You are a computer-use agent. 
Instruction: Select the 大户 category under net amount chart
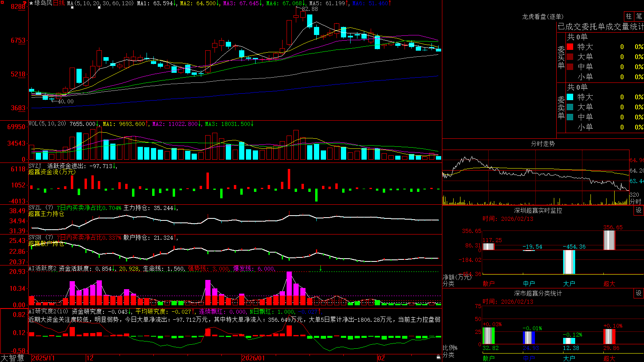[569, 284]
